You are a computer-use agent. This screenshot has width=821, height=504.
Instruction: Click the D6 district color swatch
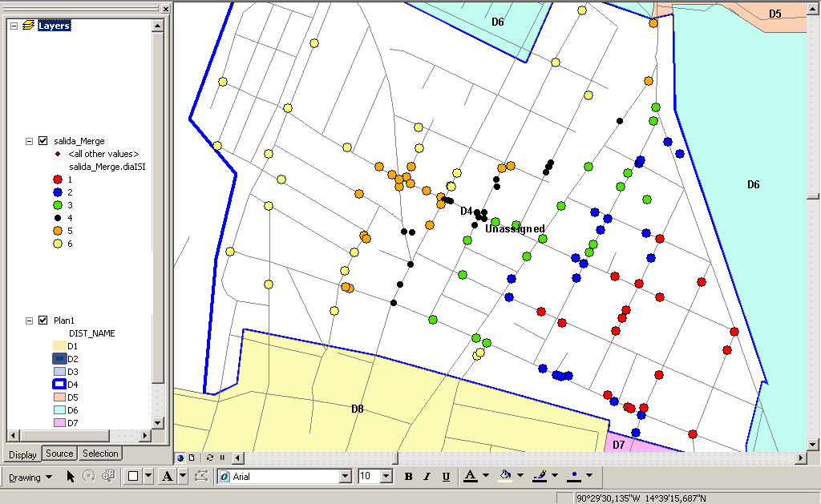(x=59, y=409)
